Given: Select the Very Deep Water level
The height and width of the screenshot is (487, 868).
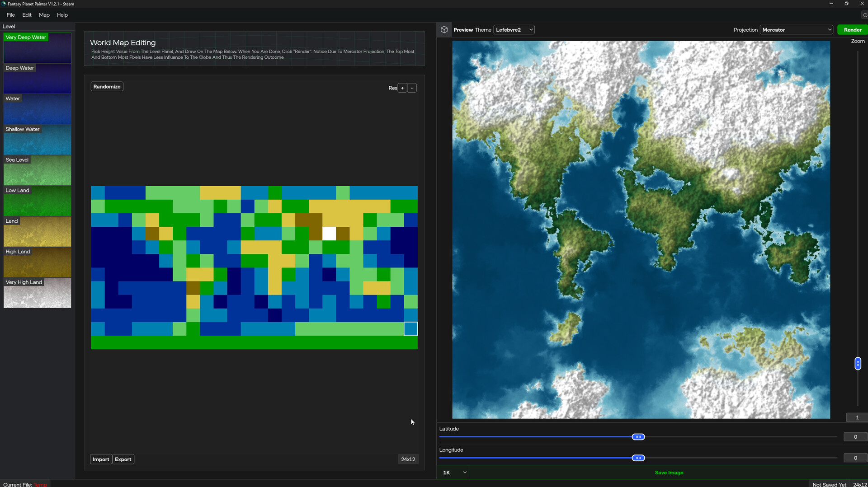Looking at the screenshot, I should click(x=37, y=48).
